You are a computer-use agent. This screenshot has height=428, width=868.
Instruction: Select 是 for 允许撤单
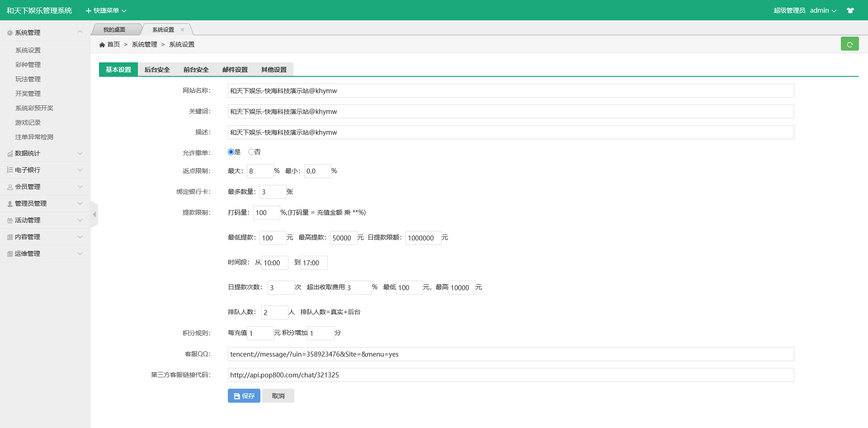tap(231, 152)
